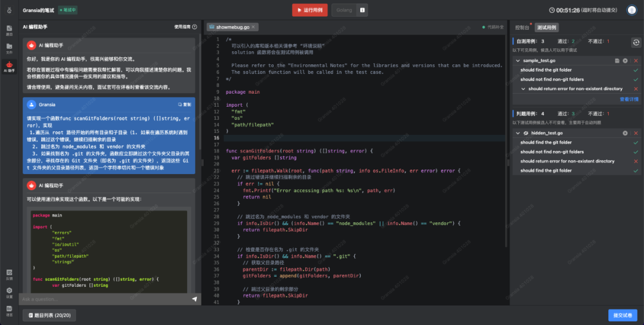Click the 'return filepath.SkipDir' code on line 30
Image resolution: width=644 pixels, height=325 pixels.
(x=275, y=230)
